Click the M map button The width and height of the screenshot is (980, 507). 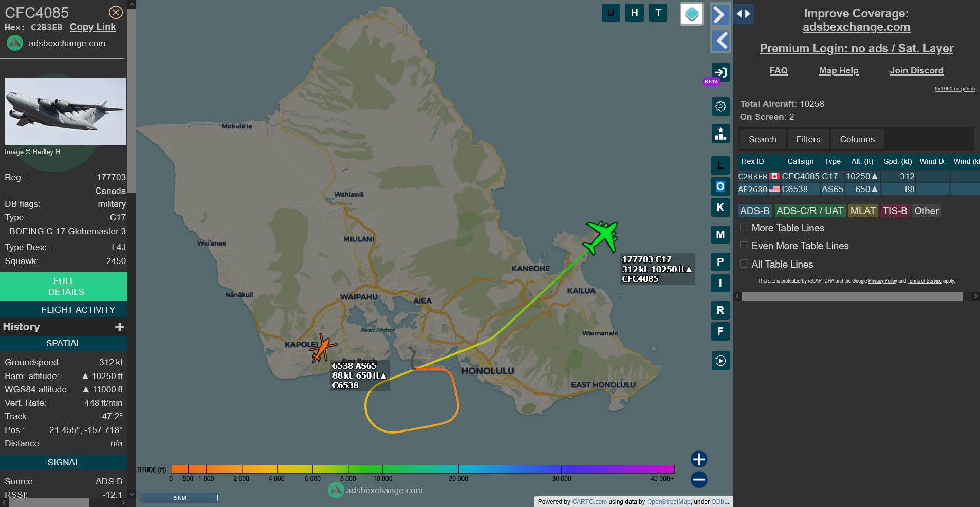click(x=720, y=235)
